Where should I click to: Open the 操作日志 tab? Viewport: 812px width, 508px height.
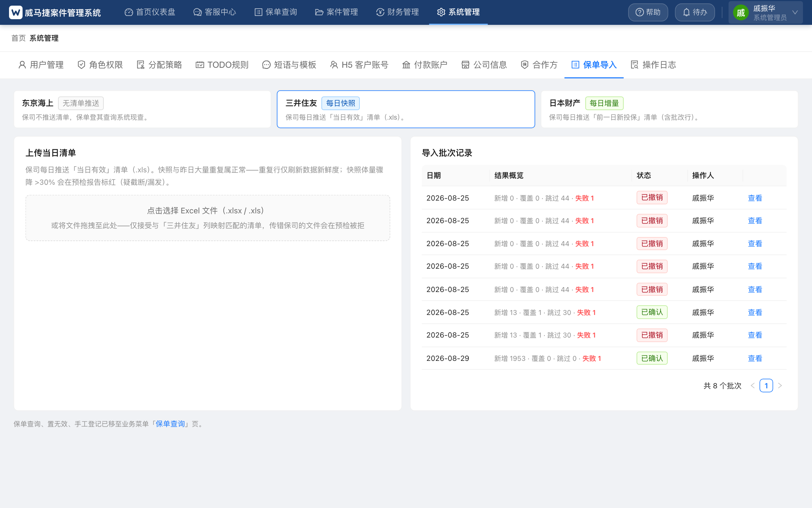653,65
